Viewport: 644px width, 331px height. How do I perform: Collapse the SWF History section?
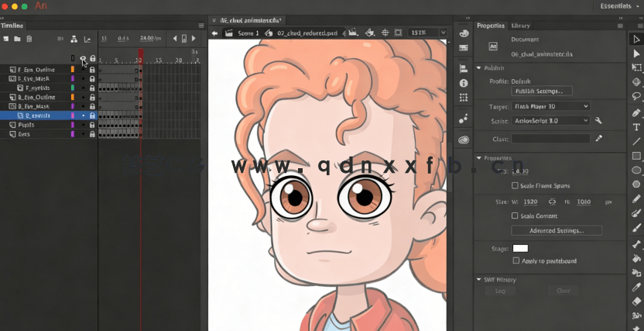point(479,280)
